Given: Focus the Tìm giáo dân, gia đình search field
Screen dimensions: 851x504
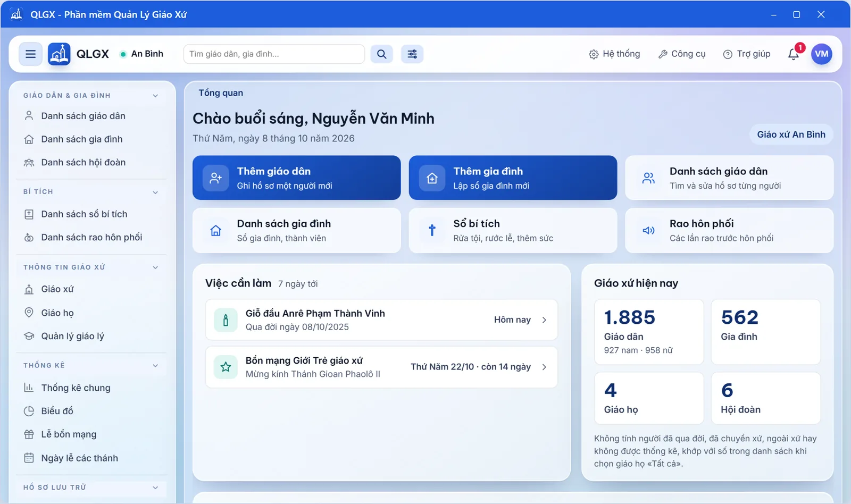Looking at the screenshot, I should (274, 54).
